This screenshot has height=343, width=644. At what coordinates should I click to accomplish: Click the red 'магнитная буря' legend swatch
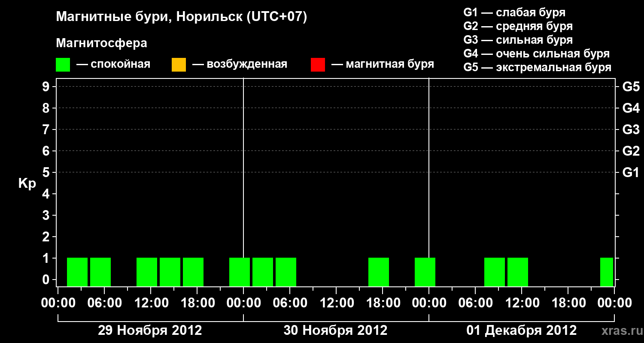(318, 65)
